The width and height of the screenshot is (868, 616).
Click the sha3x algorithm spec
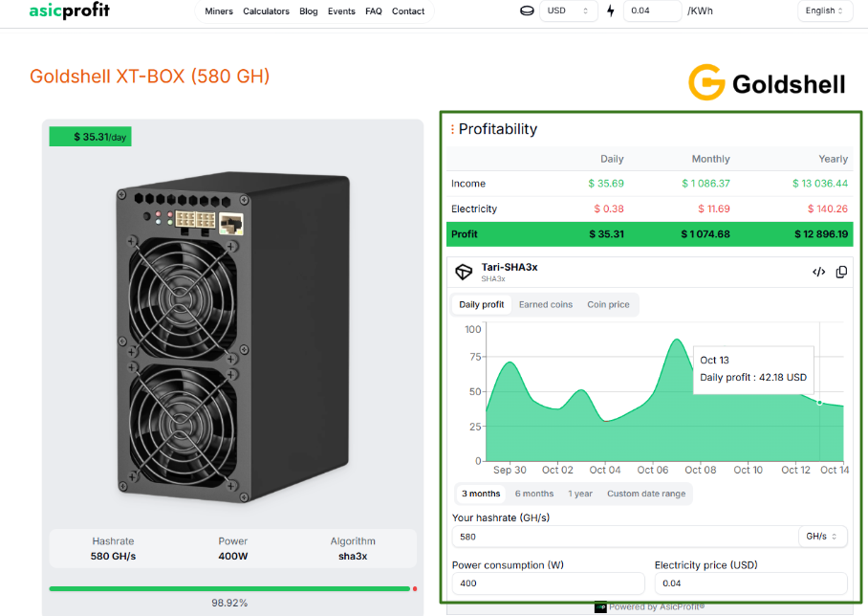pyautogui.click(x=353, y=556)
